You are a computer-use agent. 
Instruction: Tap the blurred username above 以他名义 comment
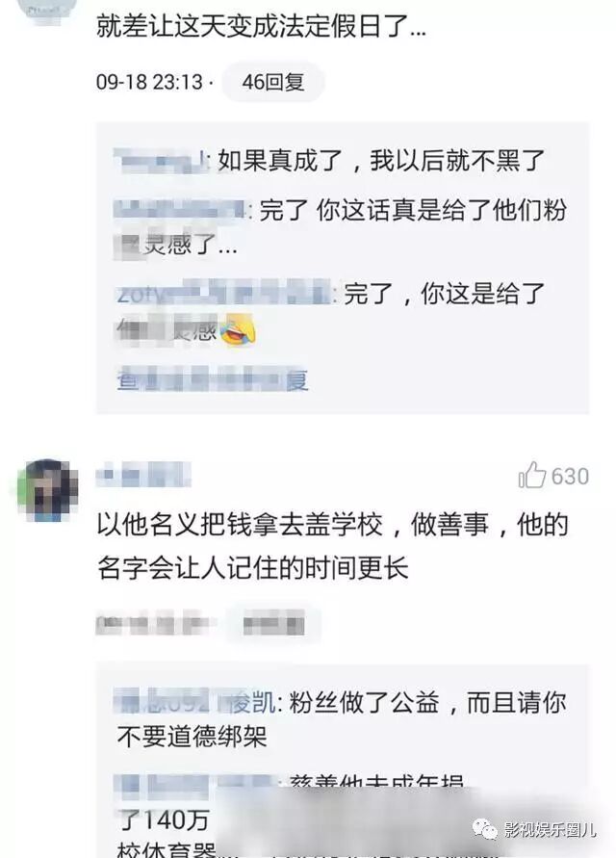143,475
